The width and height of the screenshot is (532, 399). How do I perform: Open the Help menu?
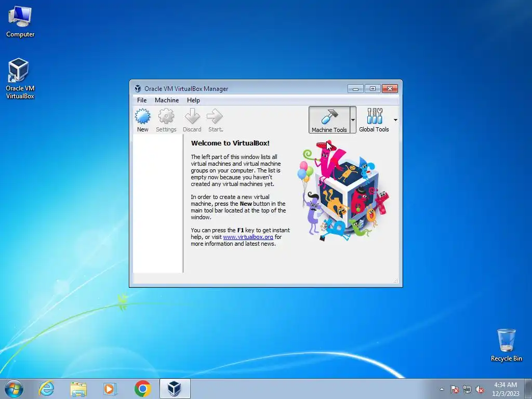click(x=193, y=100)
